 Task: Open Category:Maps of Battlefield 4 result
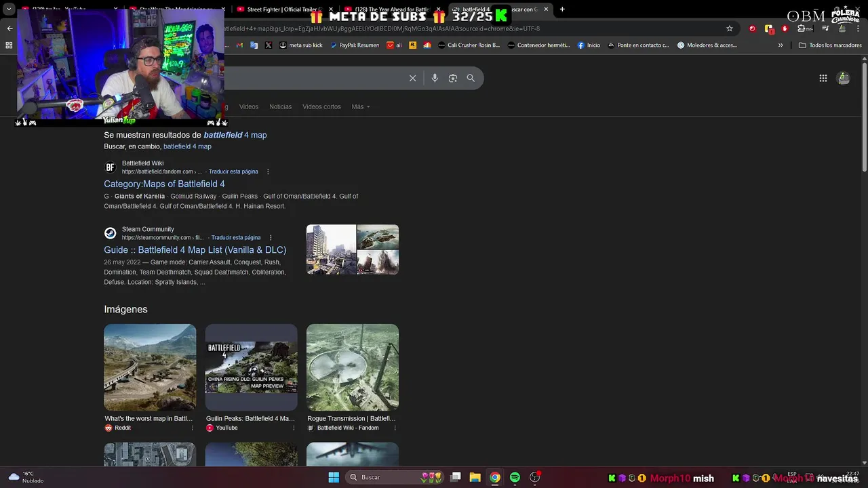(x=164, y=184)
